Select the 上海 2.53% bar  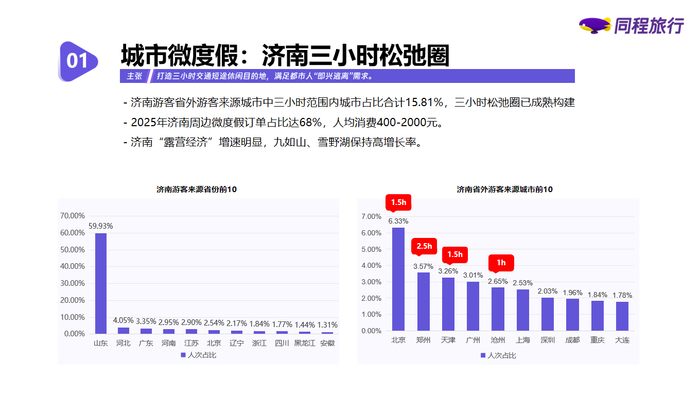point(523,310)
